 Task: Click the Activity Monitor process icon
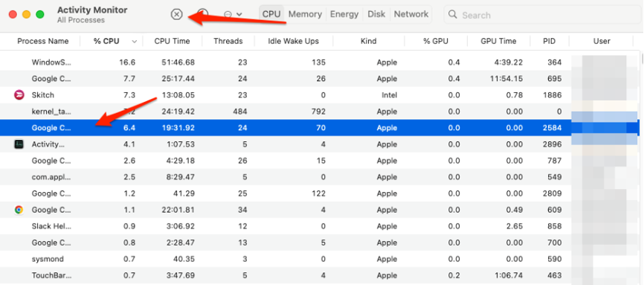click(x=19, y=144)
